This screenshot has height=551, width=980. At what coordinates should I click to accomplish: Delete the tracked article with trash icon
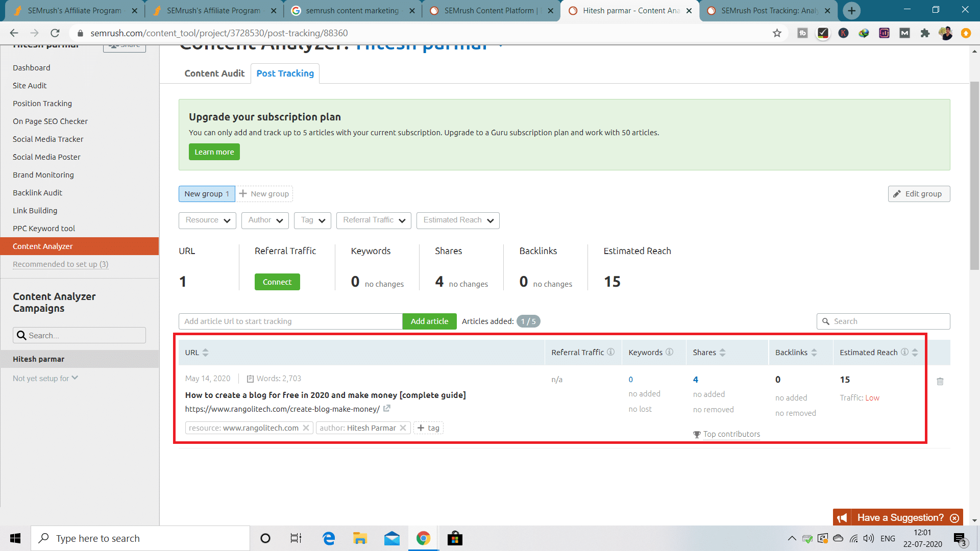coord(940,381)
